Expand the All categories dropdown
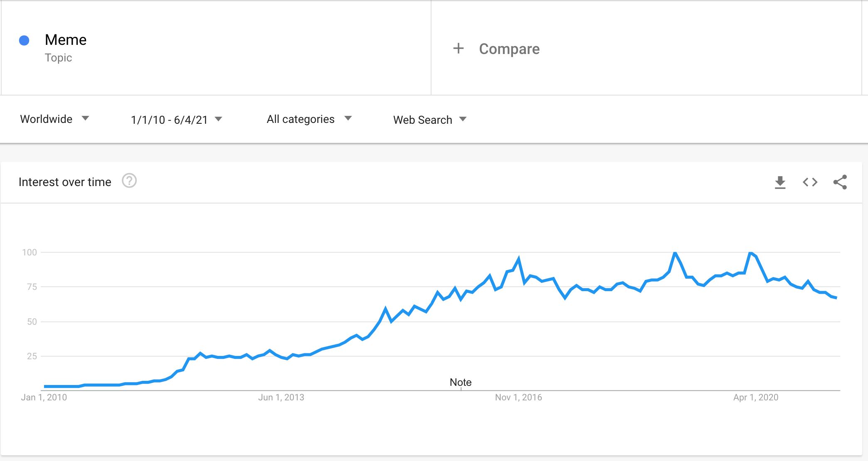The width and height of the screenshot is (868, 461). coord(309,119)
